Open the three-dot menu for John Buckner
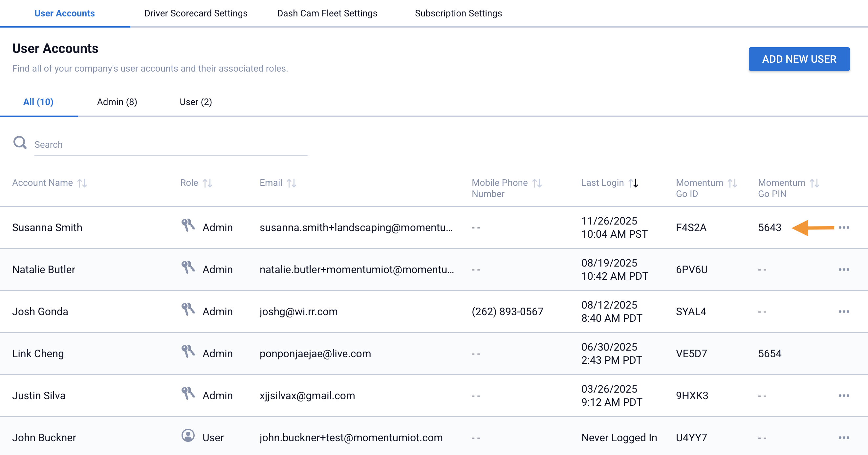 (844, 438)
